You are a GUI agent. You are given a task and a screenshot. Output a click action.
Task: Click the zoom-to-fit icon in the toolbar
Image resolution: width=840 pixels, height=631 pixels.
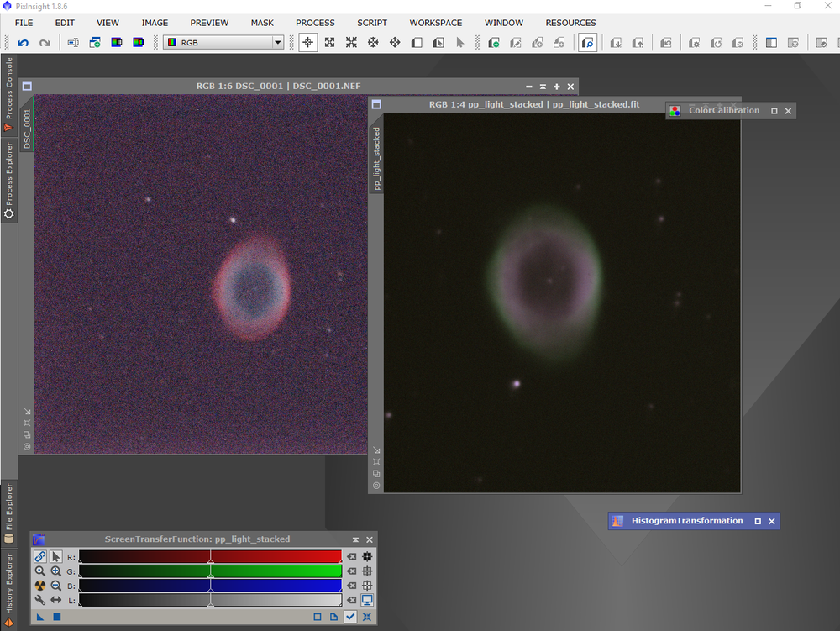pyautogui.click(x=329, y=41)
